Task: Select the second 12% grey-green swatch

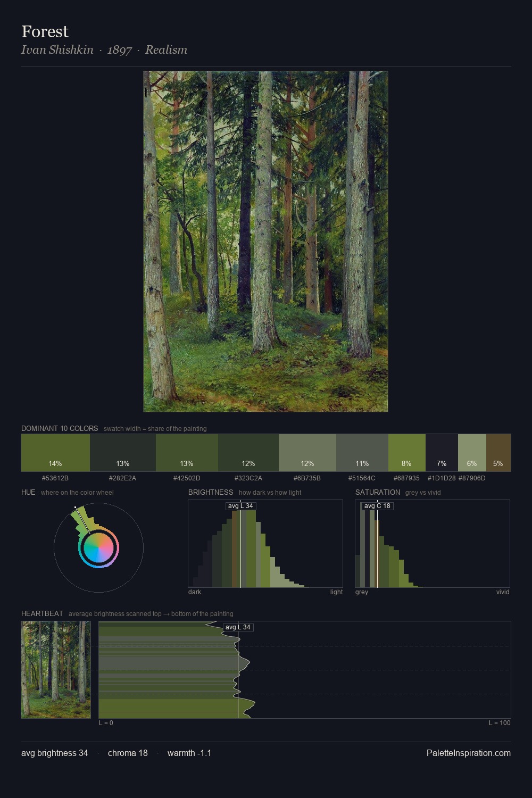Action: click(x=307, y=453)
